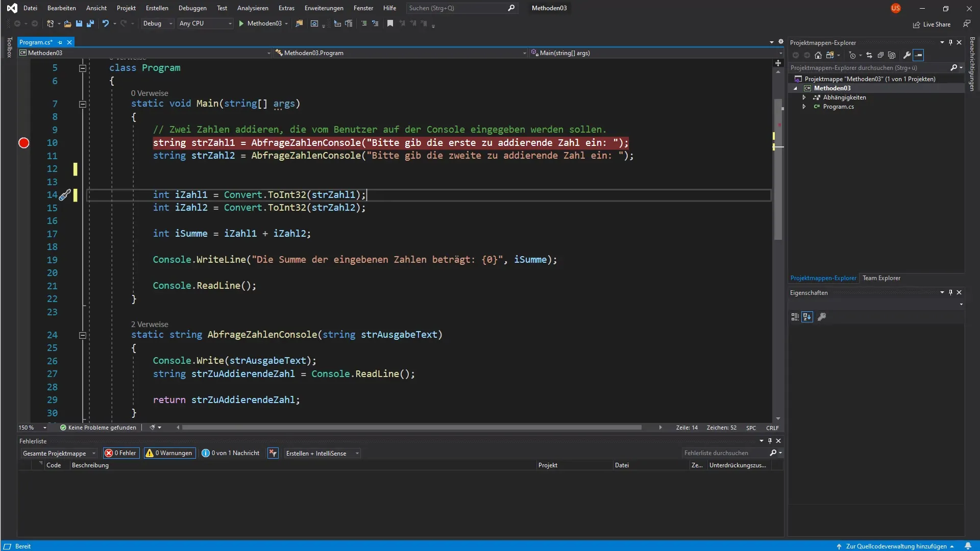Screen dimensions: 980x551
Task: Toggle the 0 Fehler error filter
Action: (121, 453)
